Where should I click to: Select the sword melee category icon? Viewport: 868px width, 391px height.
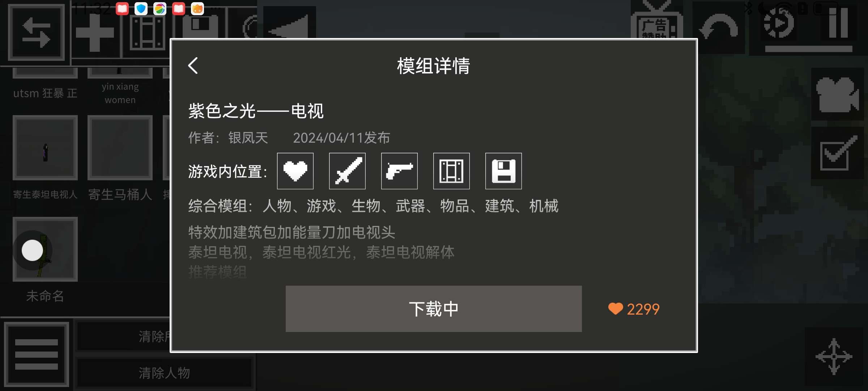pos(347,171)
